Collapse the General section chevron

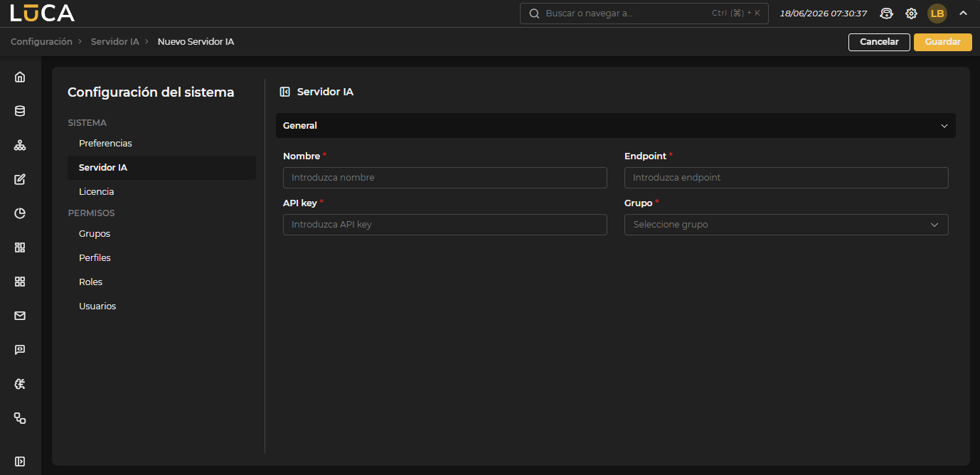pos(944,126)
